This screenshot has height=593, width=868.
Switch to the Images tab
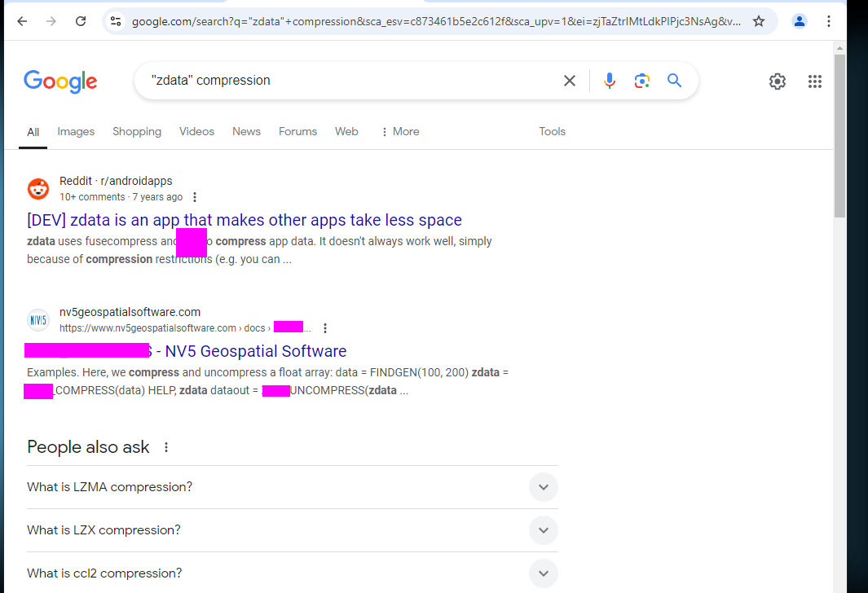(x=76, y=132)
